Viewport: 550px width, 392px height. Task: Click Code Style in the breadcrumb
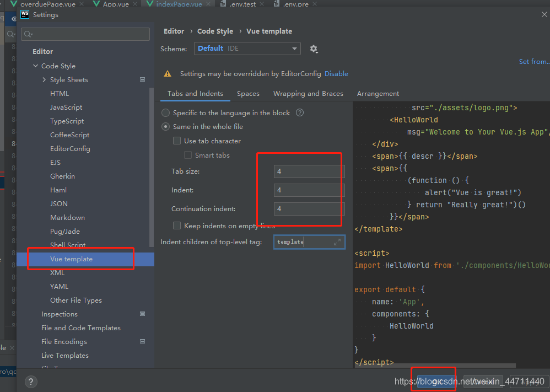coord(215,31)
